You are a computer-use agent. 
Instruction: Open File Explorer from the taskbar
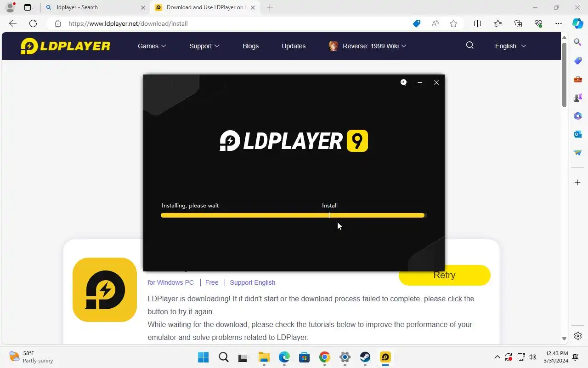pyautogui.click(x=264, y=357)
